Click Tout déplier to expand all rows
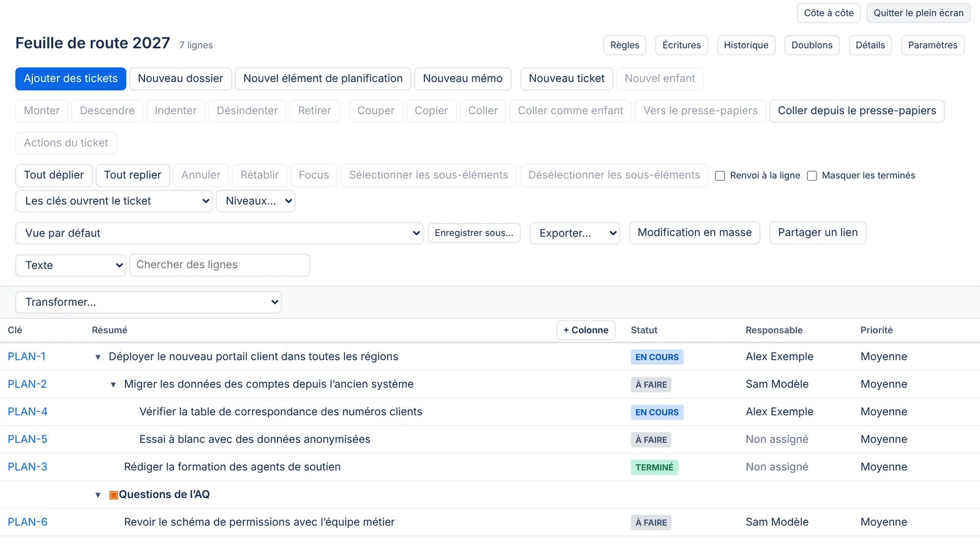This screenshot has height=544, width=980. [54, 175]
